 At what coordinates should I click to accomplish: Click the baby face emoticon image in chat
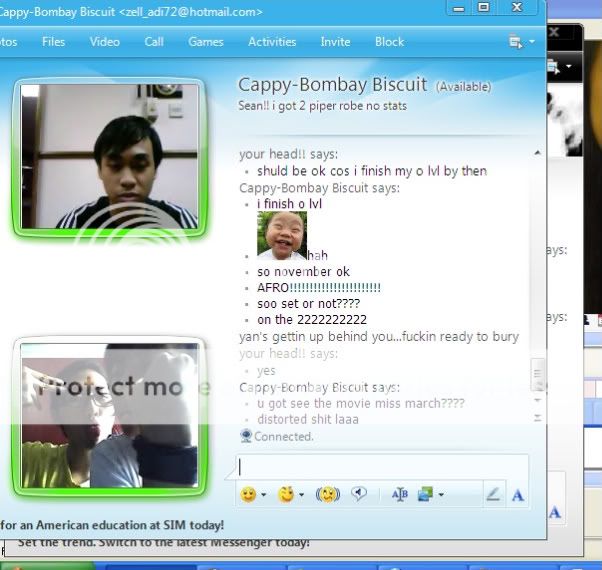pos(282,236)
